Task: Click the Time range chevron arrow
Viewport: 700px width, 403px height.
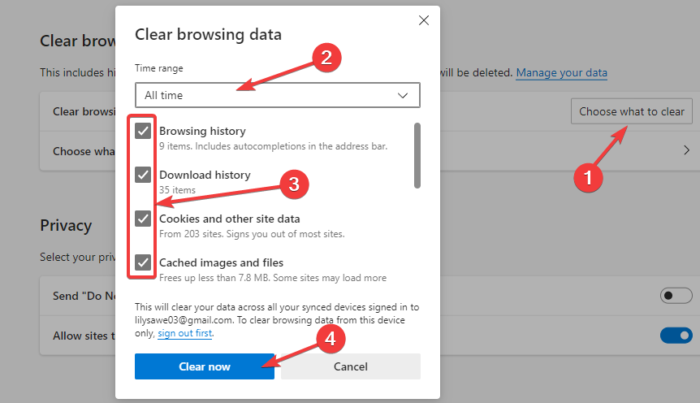Action: [x=403, y=95]
